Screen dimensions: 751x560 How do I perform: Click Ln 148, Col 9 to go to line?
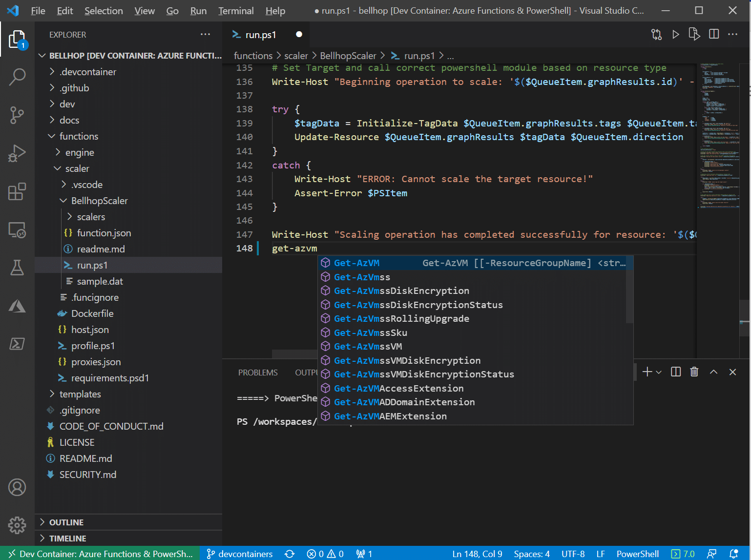point(477,553)
